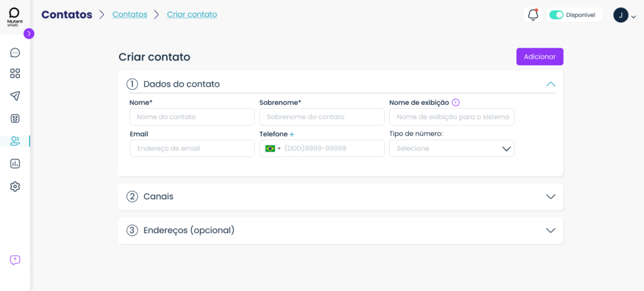Open the chatbot face icon in sidebar

[x=15, y=119]
